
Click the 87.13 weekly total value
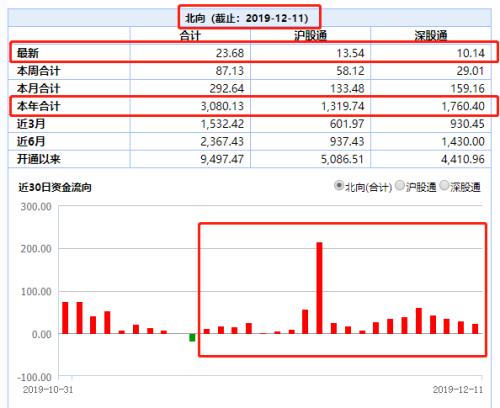tap(230, 71)
